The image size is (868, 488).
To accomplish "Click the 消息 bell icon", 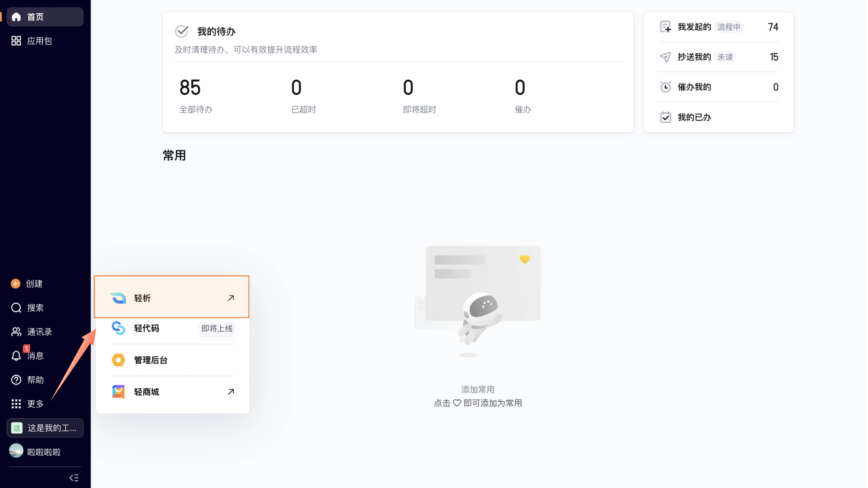I will (x=16, y=356).
